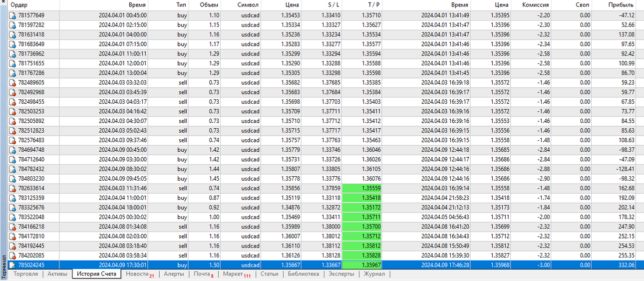Image resolution: width=644 pixels, height=281 pixels.
Task: Click the order icon for 784782432
Action: click(x=13, y=169)
